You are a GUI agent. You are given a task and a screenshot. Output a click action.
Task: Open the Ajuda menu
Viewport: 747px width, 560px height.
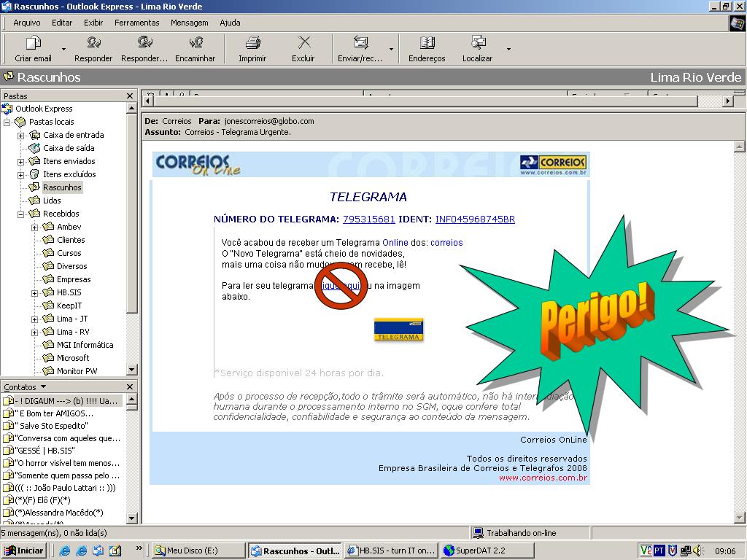pyautogui.click(x=230, y=23)
